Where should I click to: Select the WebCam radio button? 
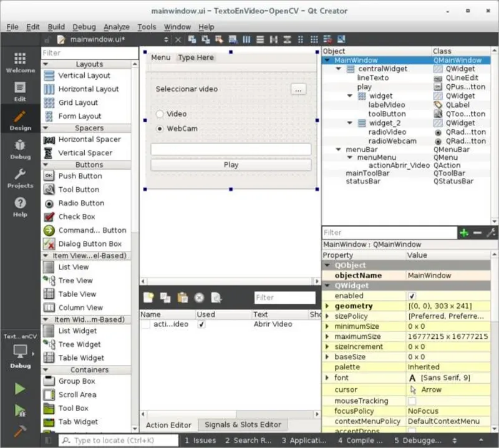[x=160, y=129]
